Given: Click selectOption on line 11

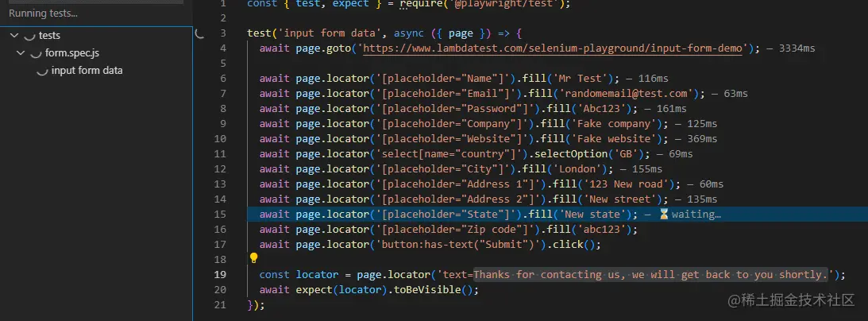Looking at the screenshot, I should point(570,154).
